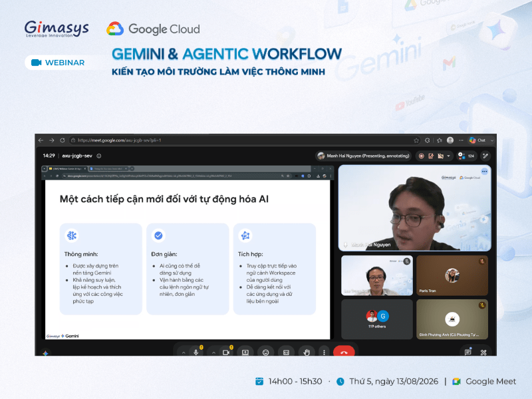The height and width of the screenshot is (399, 532).
Task: Click the muted mic icon on Paris Tran tile
Action: click(x=481, y=261)
